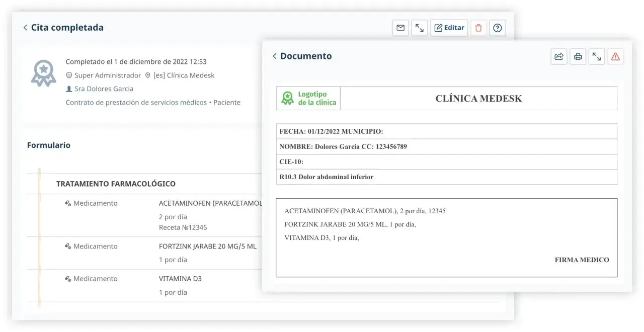Delete the appointment with the trash icon
Viewport: 644px width, 332px height.
pyautogui.click(x=478, y=28)
